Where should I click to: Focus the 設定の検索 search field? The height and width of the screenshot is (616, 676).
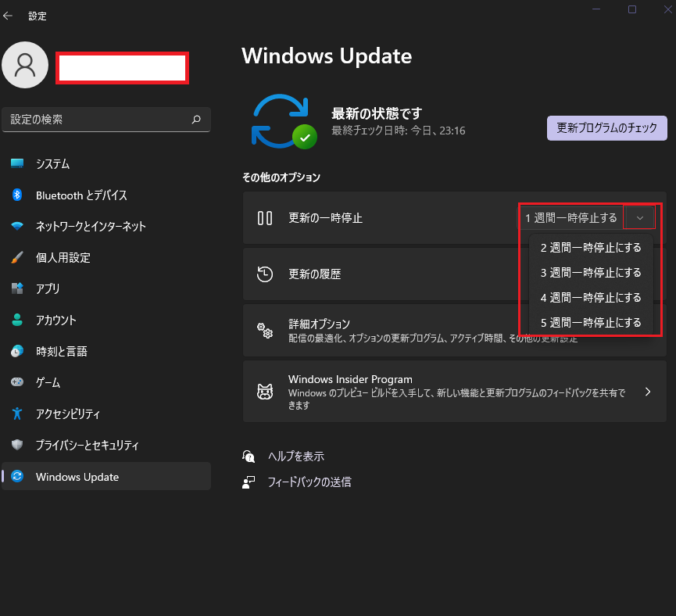(106, 120)
